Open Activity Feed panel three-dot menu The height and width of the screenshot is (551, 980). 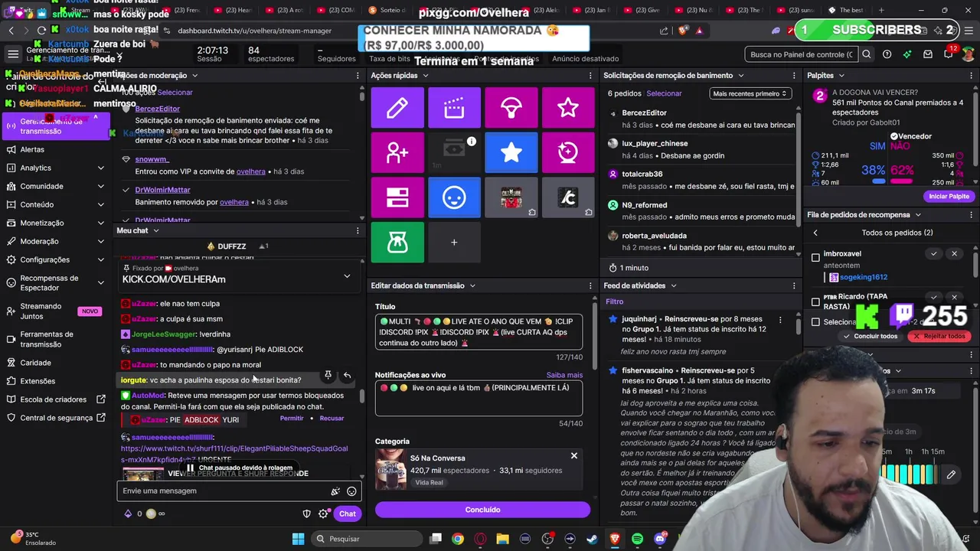pyautogui.click(x=794, y=285)
